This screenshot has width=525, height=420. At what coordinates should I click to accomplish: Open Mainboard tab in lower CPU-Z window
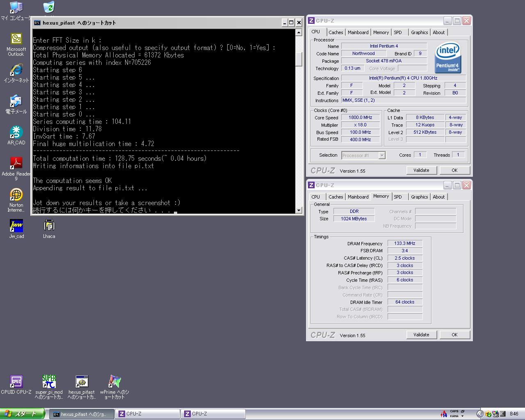point(358,197)
